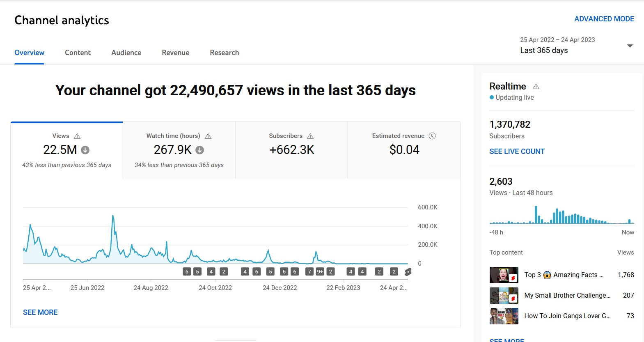This screenshot has width=644, height=342.
Task: Click the 600.0K y-axis label
Action: pyautogui.click(x=428, y=207)
